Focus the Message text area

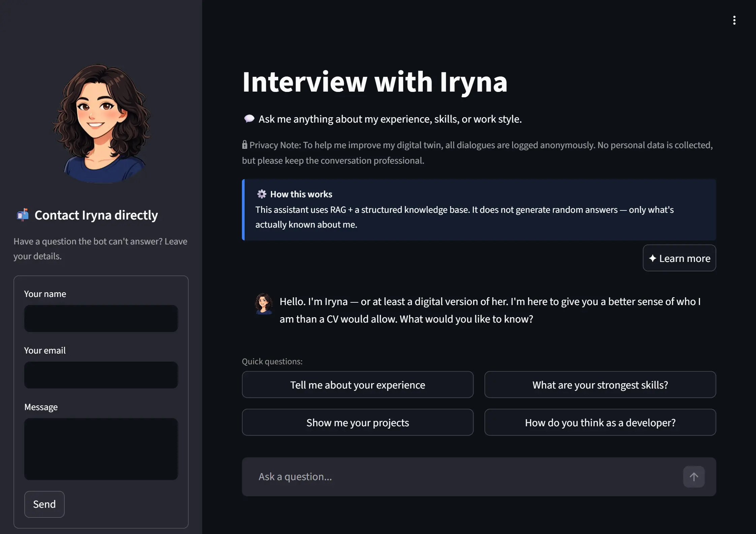tap(101, 449)
